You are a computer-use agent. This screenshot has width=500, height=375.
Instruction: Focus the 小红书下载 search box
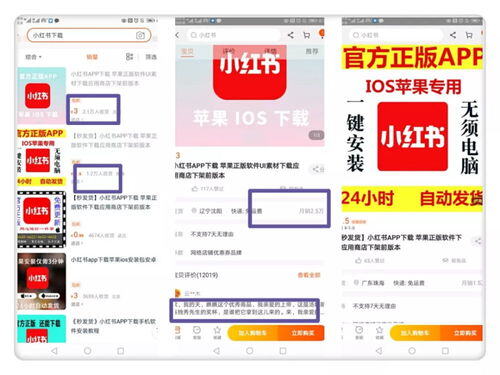pos(89,35)
